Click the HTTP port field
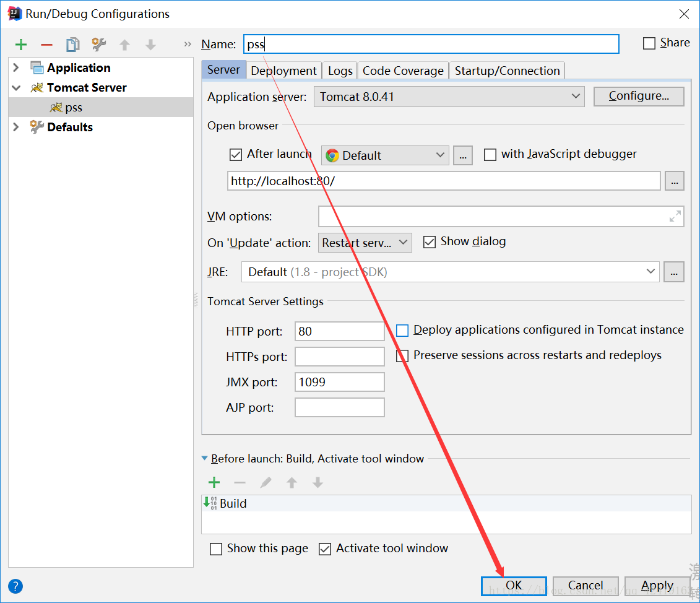 point(339,331)
